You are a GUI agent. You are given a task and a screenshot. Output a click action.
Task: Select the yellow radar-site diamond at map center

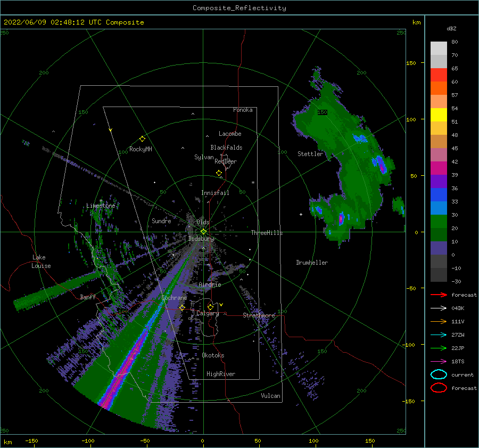pos(203,232)
